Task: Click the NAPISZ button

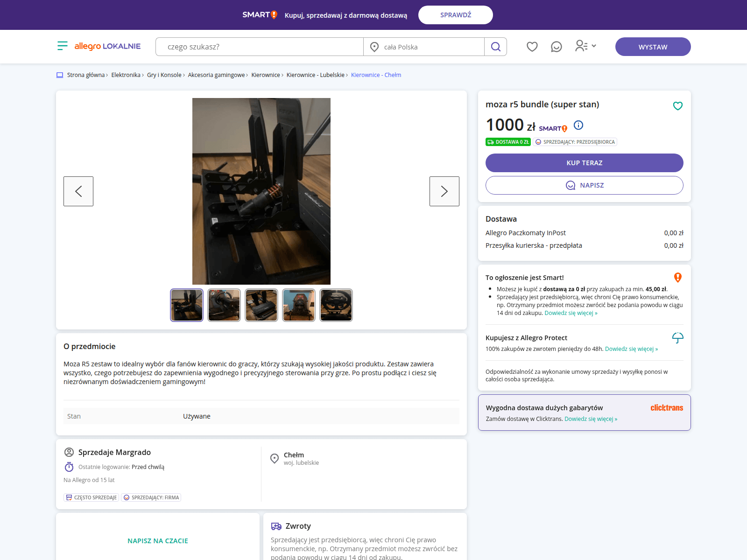Action: point(584,185)
